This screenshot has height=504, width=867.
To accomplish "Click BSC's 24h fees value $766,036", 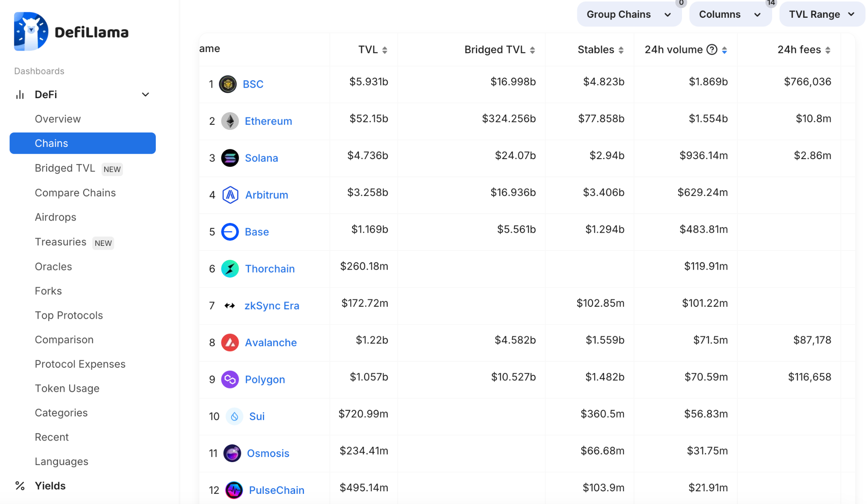I will pyautogui.click(x=808, y=82).
